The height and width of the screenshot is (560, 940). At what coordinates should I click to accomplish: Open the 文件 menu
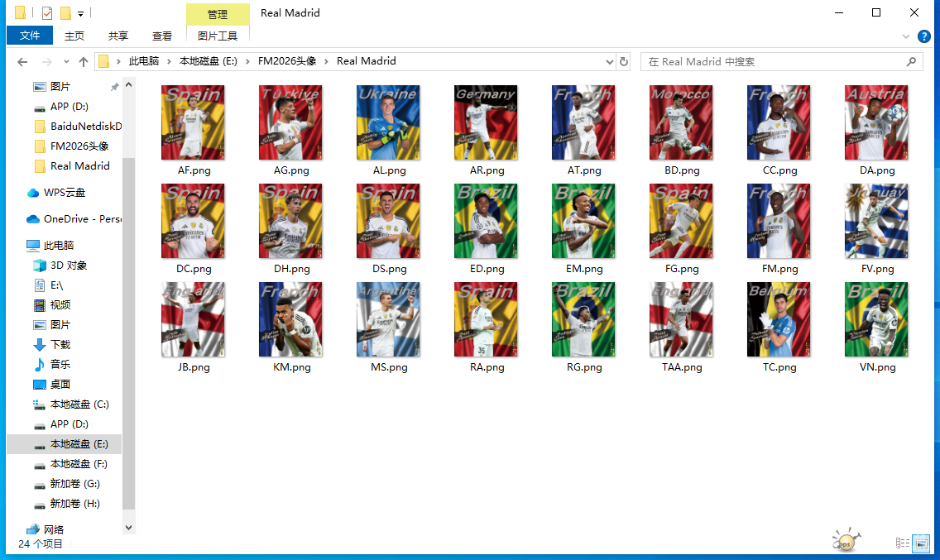point(30,36)
